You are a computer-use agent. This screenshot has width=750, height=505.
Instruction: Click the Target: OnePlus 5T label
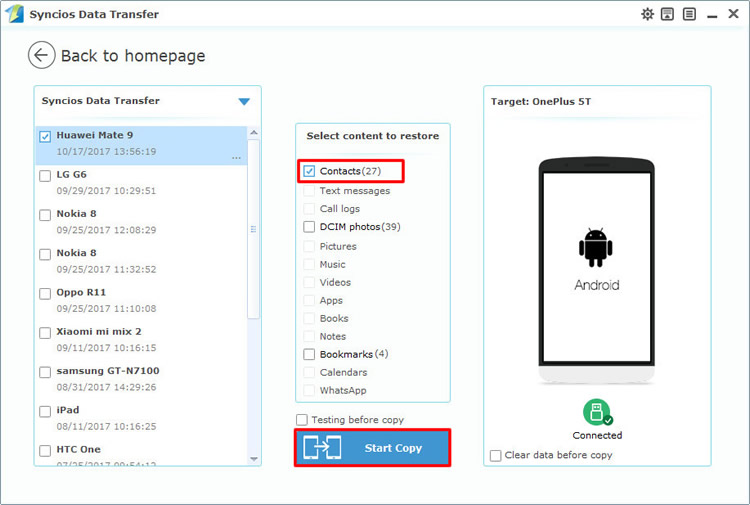tap(540, 102)
